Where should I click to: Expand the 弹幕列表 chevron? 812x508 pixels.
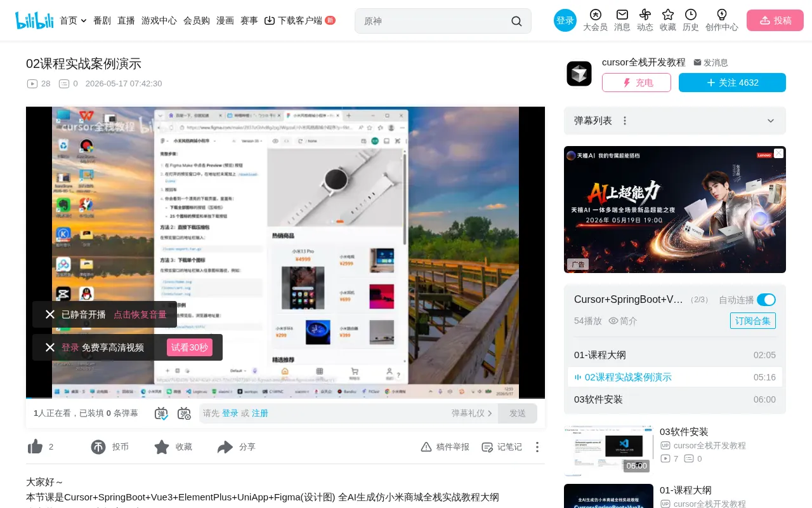pyautogui.click(x=771, y=121)
